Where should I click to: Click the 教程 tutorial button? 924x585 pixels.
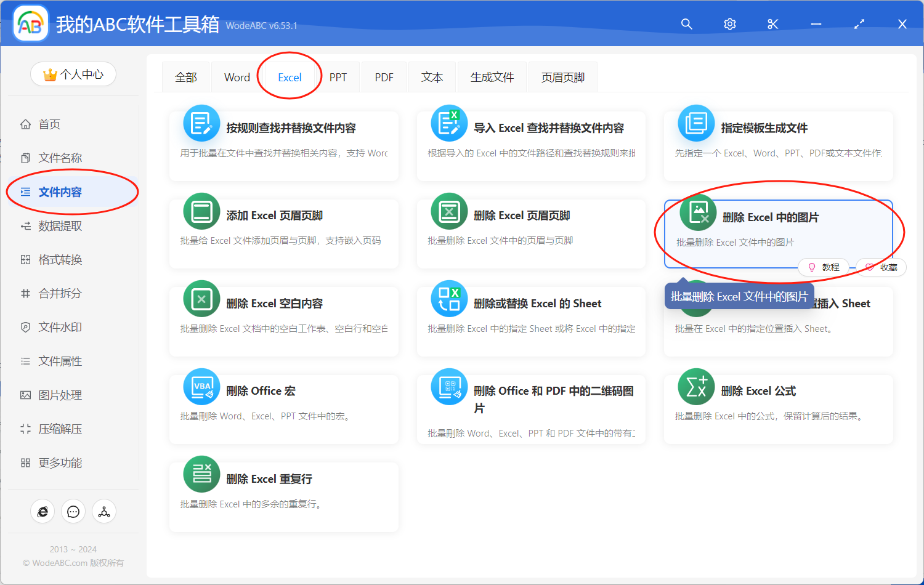[824, 267]
